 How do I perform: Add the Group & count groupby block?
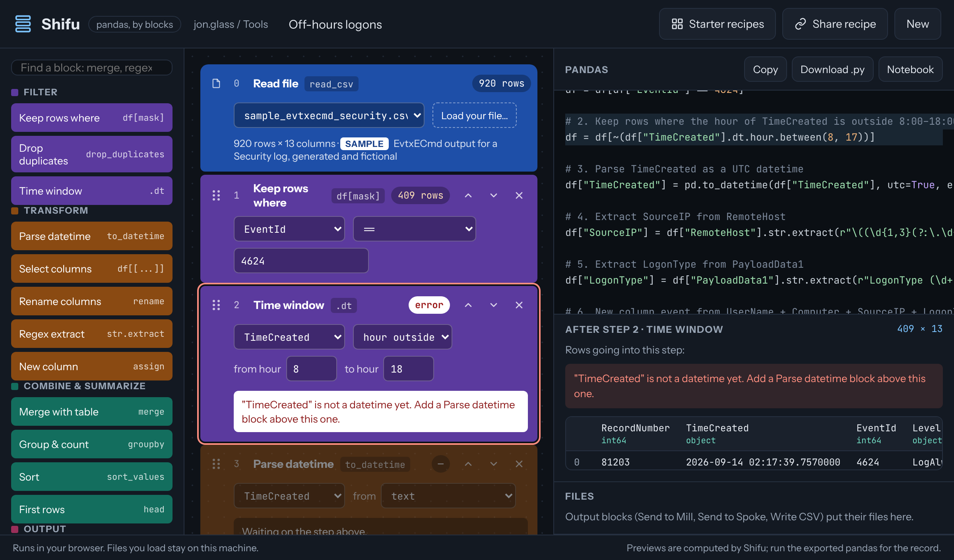(x=92, y=444)
